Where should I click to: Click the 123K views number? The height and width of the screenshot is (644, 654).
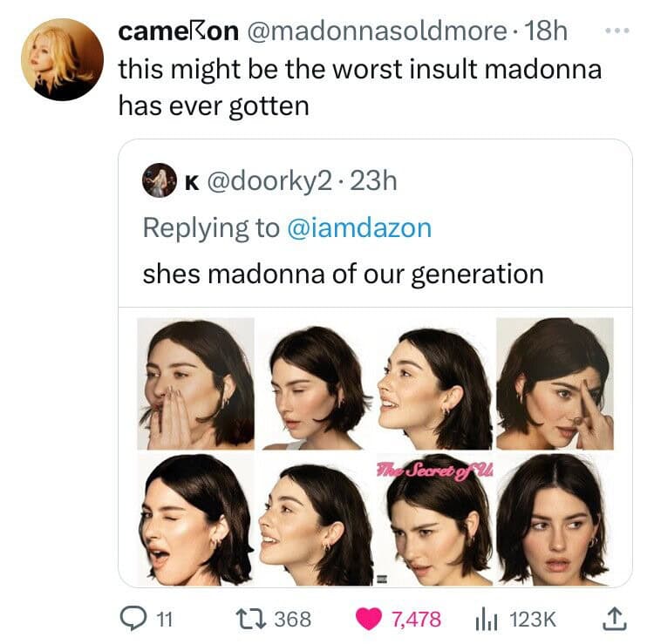click(x=531, y=620)
